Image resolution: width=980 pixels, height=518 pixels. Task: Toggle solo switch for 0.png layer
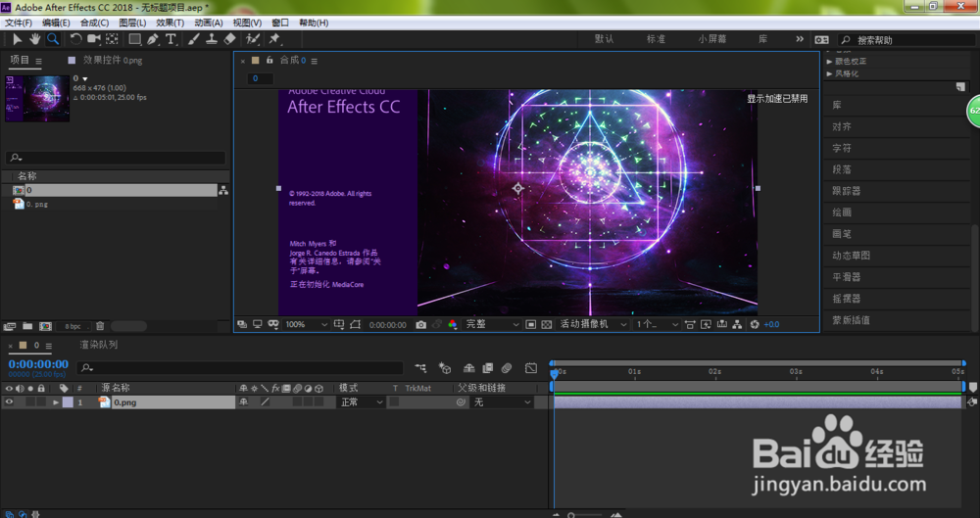(30, 402)
